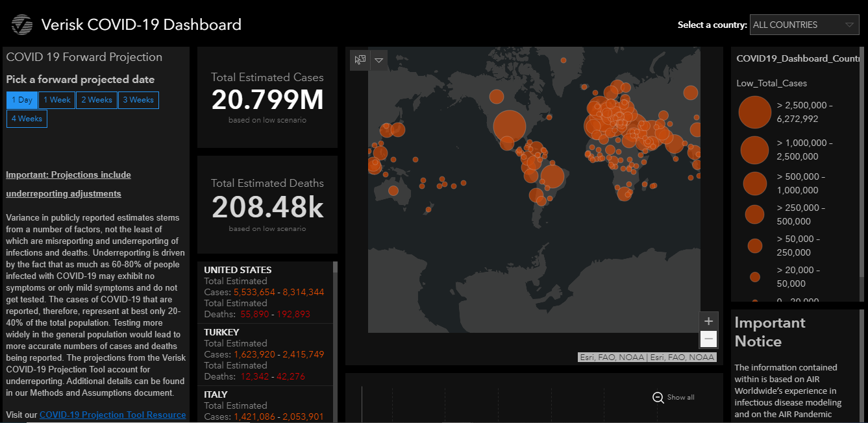Screen dimensions: 868x423
Task: Click the large United States bubble on map
Action: 510,126
